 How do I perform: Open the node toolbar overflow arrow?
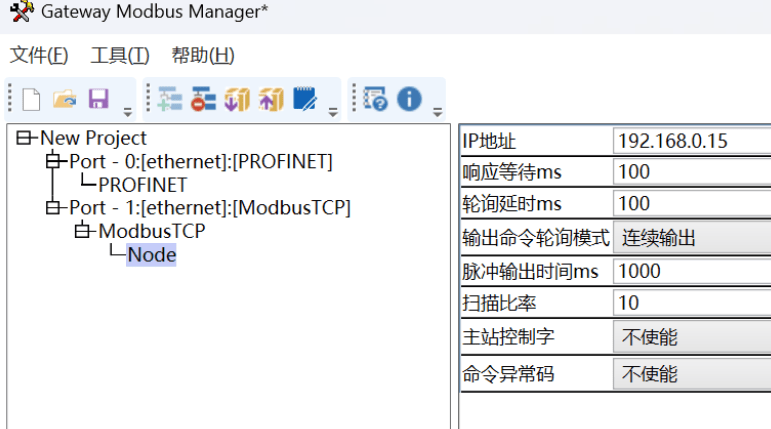333,112
